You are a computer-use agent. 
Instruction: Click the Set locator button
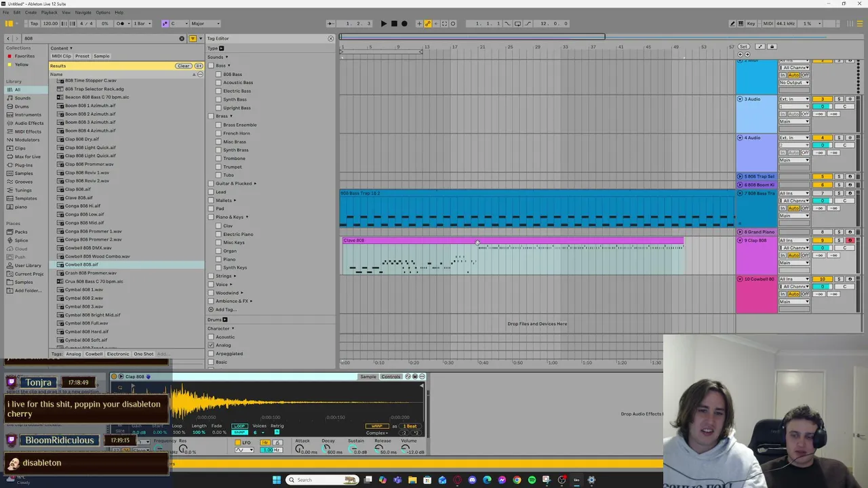tap(744, 47)
